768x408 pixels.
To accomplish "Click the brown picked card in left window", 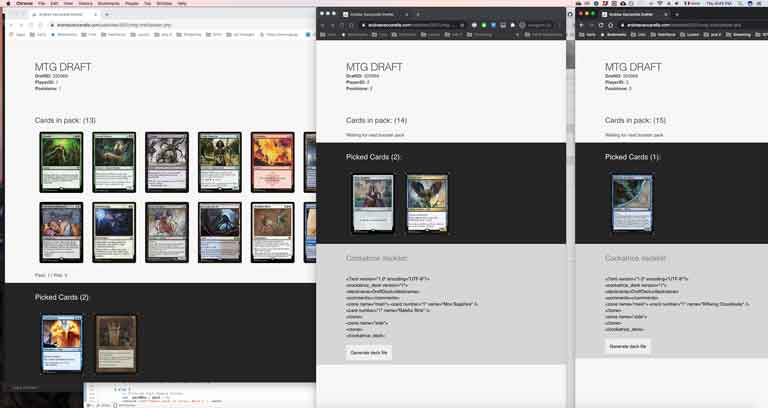I will [116, 343].
